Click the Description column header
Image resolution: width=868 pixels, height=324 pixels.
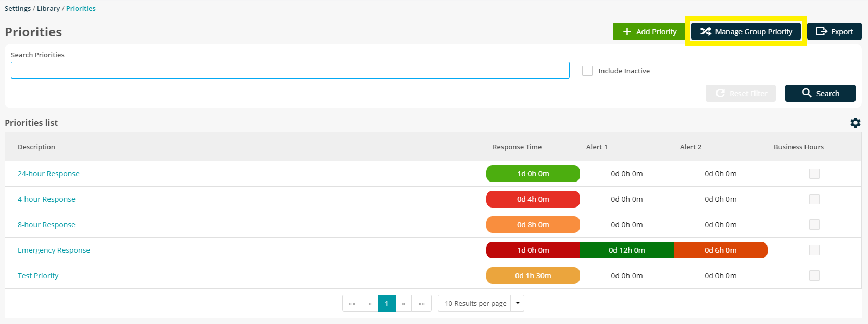point(36,147)
